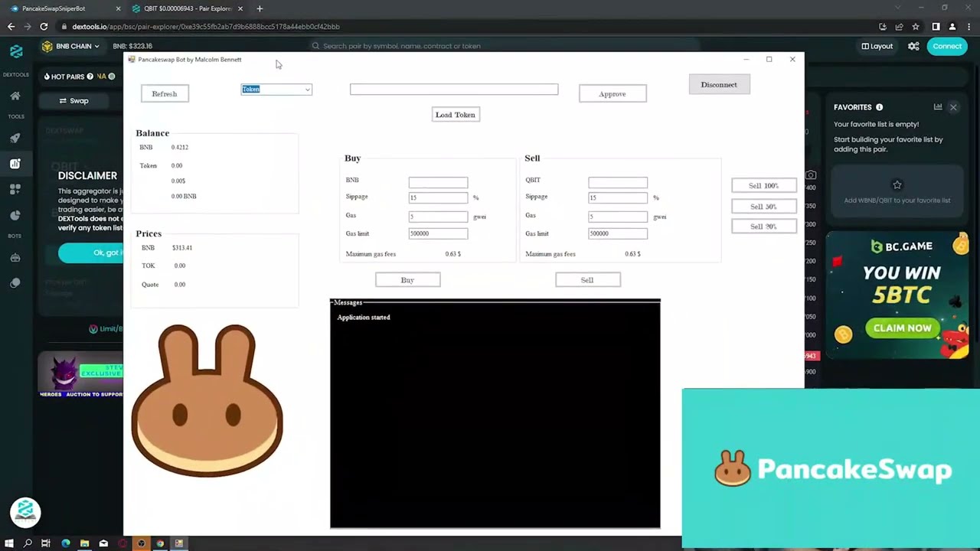The width and height of the screenshot is (980, 551).
Task: Click the Layout button in DEXTools
Action: [877, 46]
